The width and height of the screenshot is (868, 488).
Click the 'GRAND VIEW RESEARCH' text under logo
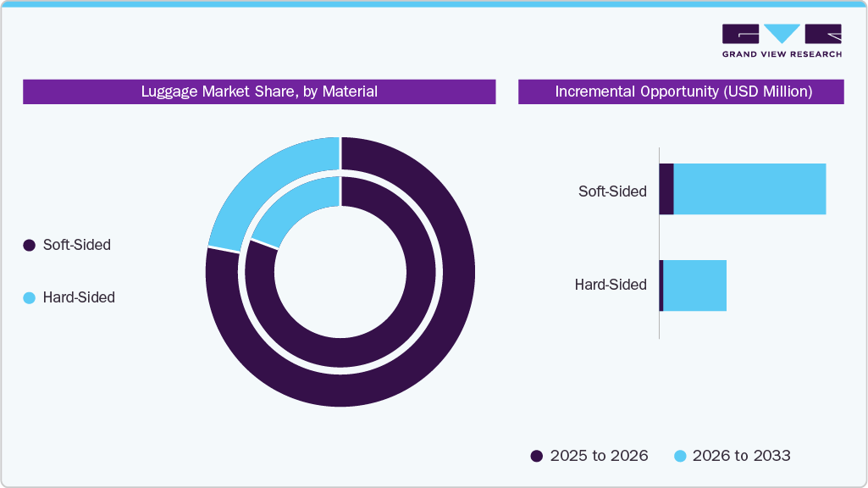pos(782,54)
